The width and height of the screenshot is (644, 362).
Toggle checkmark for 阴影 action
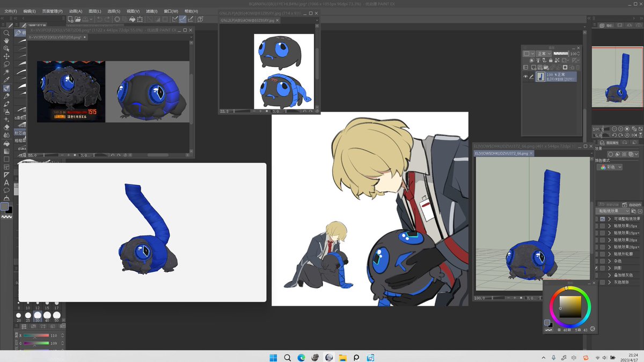596,268
